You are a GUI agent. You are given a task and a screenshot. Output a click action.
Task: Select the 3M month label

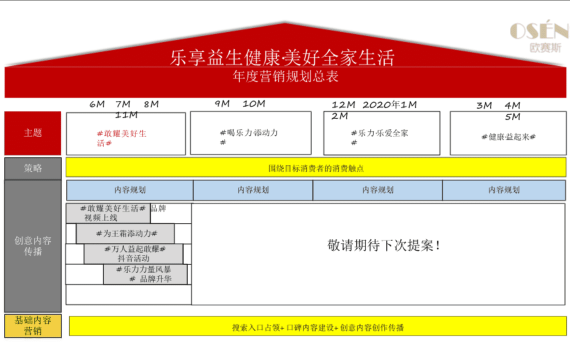click(x=484, y=105)
